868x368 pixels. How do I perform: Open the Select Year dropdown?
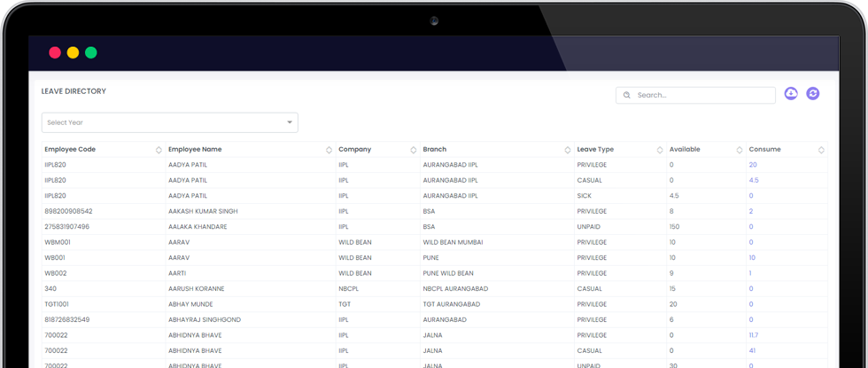click(168, 122)
